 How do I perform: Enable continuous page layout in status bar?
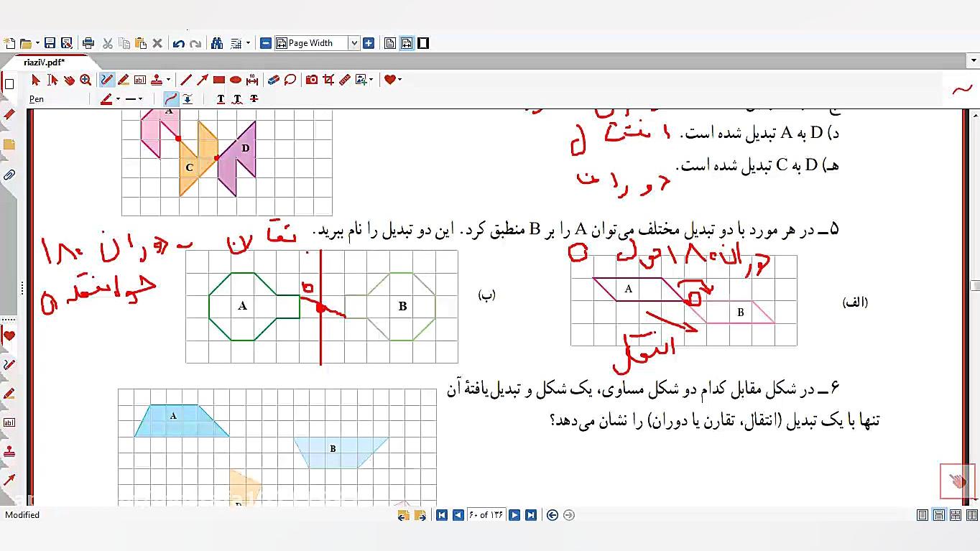point(939,515)
